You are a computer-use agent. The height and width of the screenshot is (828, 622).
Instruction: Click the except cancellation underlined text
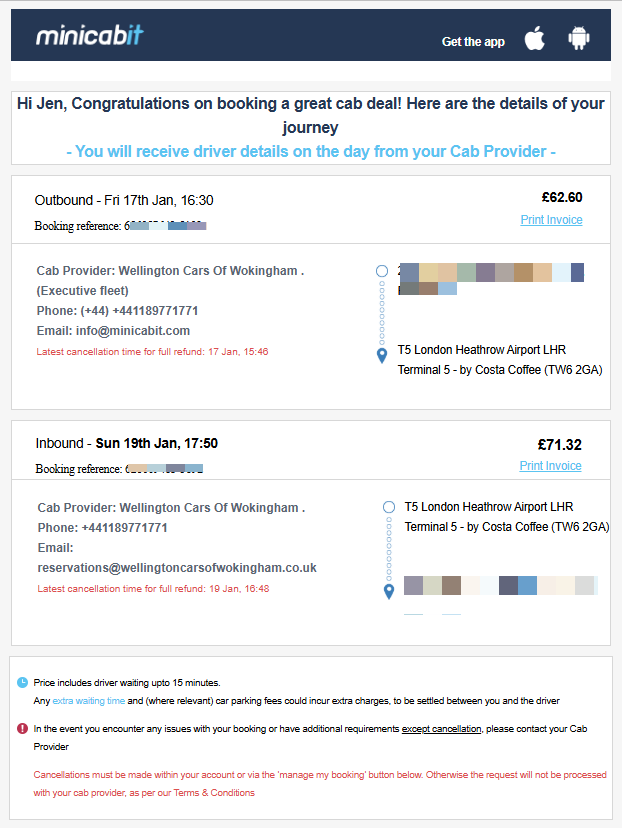click(441, 729)
